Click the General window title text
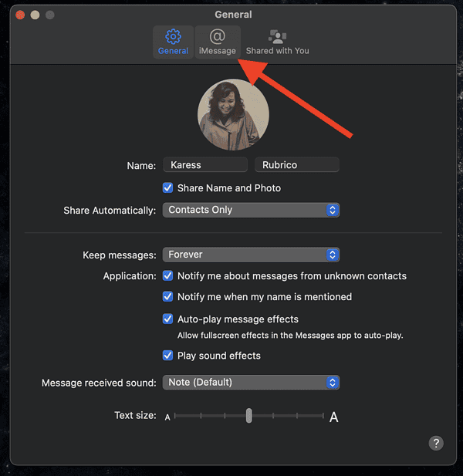Viewport: 463px width, 476px height. [233, 14]
